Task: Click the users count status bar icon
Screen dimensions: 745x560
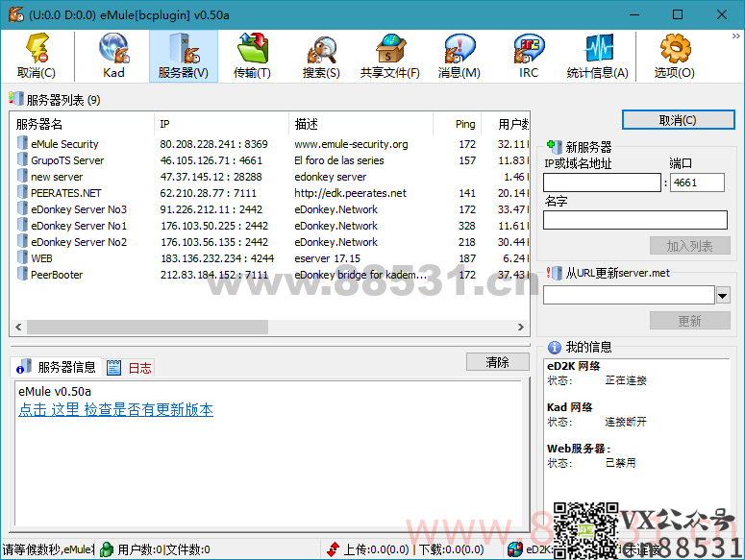Action: pos(107,549)
